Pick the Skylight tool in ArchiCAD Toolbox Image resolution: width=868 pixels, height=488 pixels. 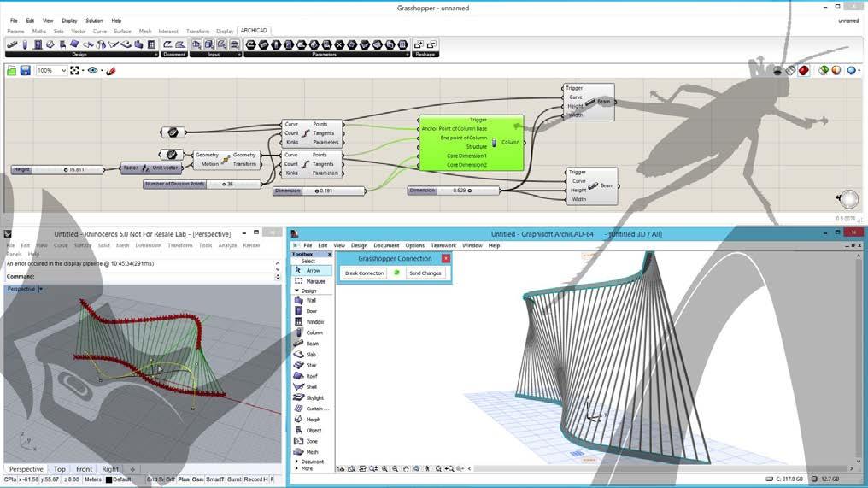312,397
